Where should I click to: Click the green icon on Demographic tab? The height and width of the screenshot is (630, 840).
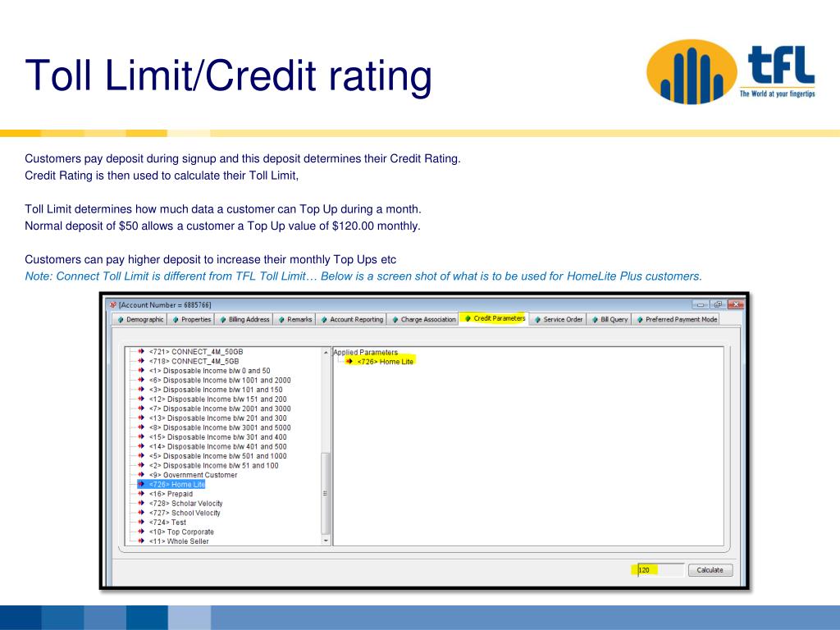point(121,320)
